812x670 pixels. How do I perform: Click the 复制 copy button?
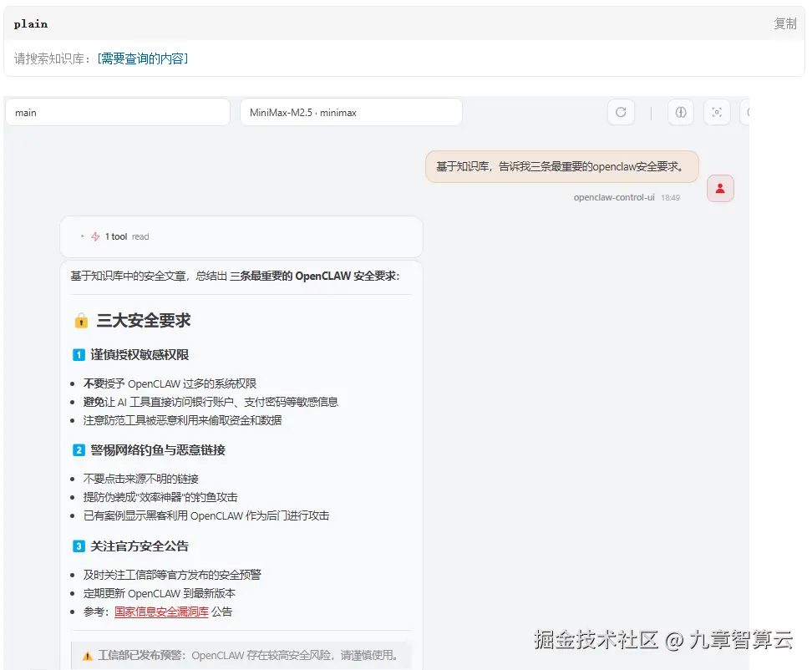(x=784, y=23)
